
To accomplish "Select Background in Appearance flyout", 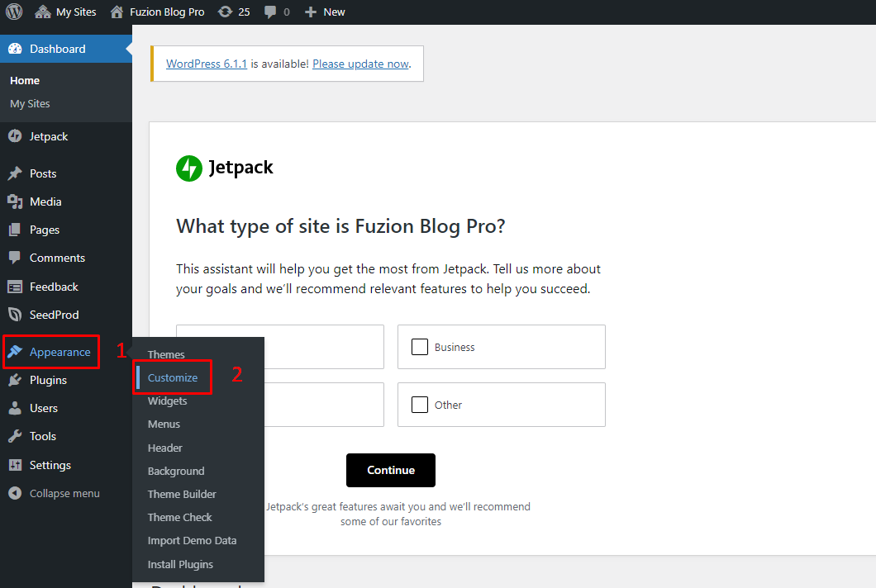I will pyautogui.click(x=176, y=472).
